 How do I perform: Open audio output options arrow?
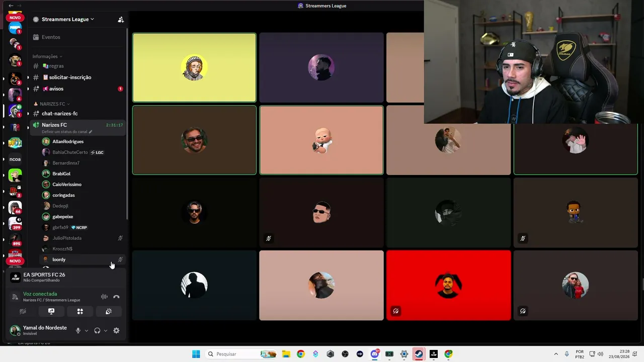pyautogui.click(x=105, y=331)
